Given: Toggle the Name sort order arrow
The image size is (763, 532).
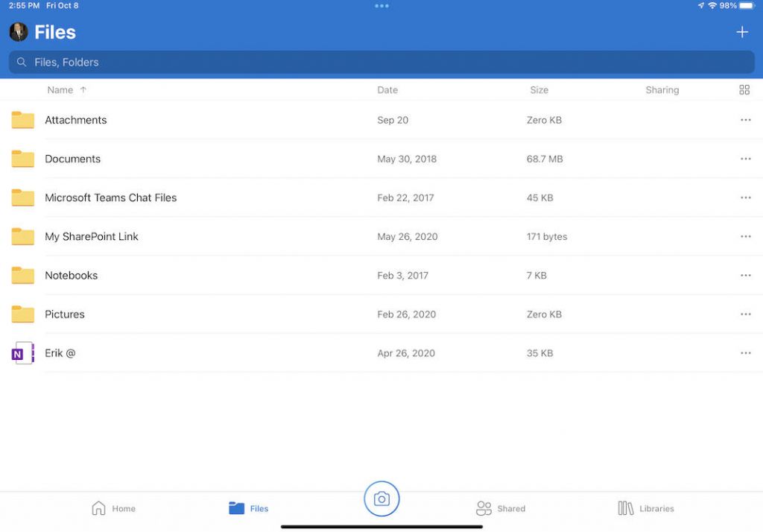Looking at the screenshot, I should pos(82,89).
